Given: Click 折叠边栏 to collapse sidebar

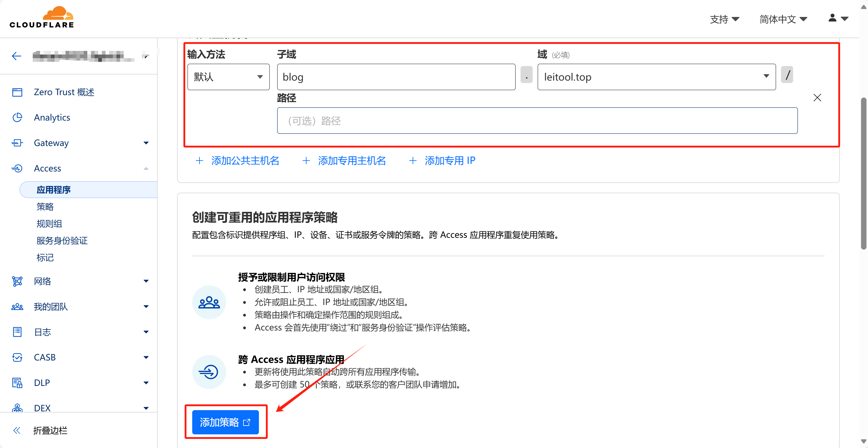Looking at the screenshot, I should coord(51,430).
